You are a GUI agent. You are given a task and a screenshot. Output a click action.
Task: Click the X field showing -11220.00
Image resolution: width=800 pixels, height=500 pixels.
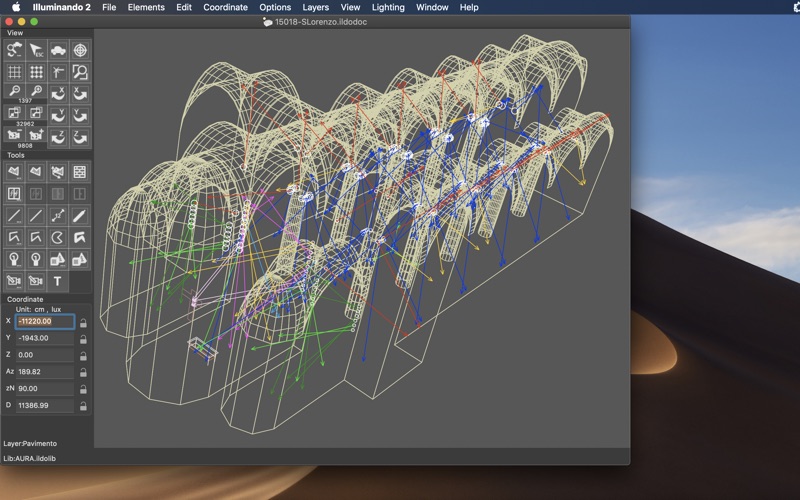45,321
